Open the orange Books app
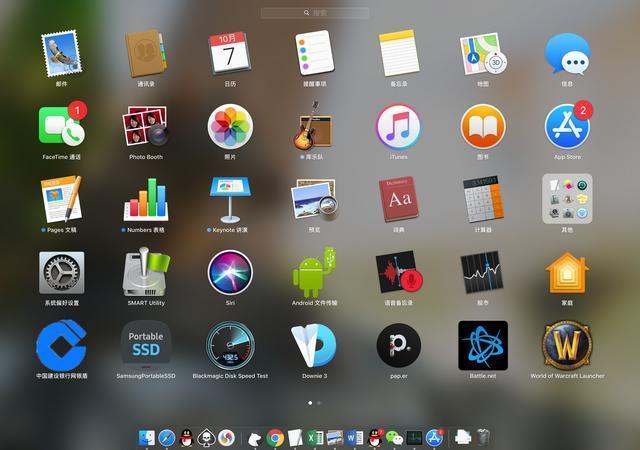 click(483, 126)
